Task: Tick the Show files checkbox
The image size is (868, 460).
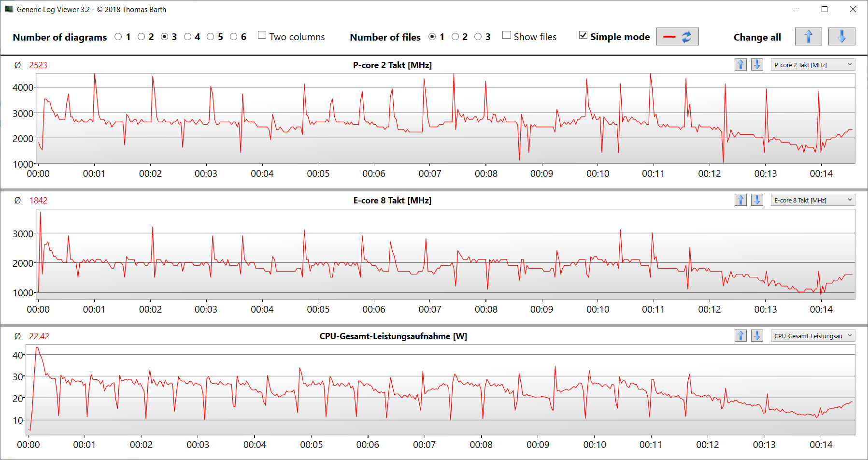Action: (x=507, y=35)
